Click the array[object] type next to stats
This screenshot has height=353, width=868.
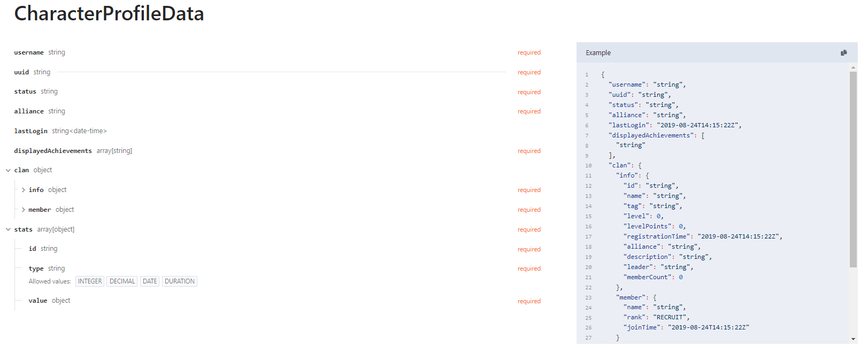pyautogui.click(x=56, y=229)
